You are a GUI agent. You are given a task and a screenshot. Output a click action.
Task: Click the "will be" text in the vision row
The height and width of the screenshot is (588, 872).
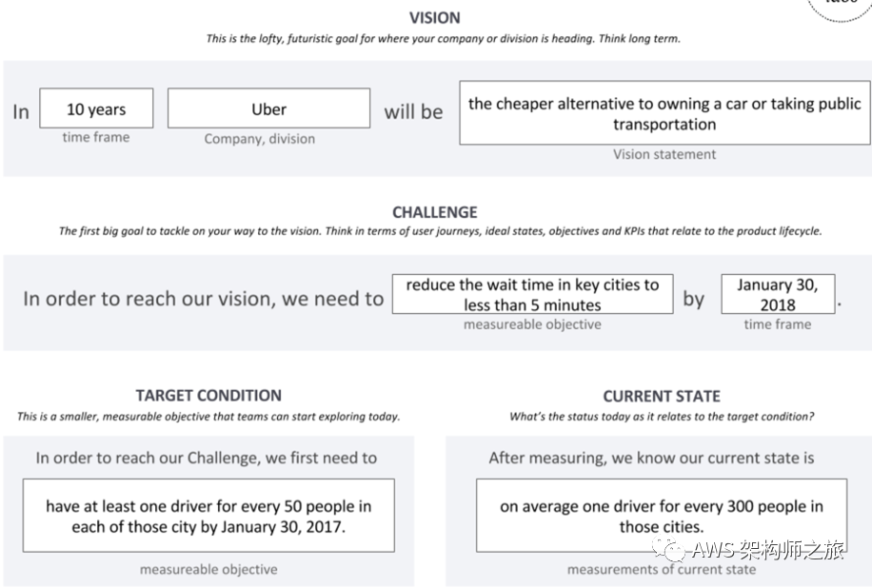pos(413,112)
